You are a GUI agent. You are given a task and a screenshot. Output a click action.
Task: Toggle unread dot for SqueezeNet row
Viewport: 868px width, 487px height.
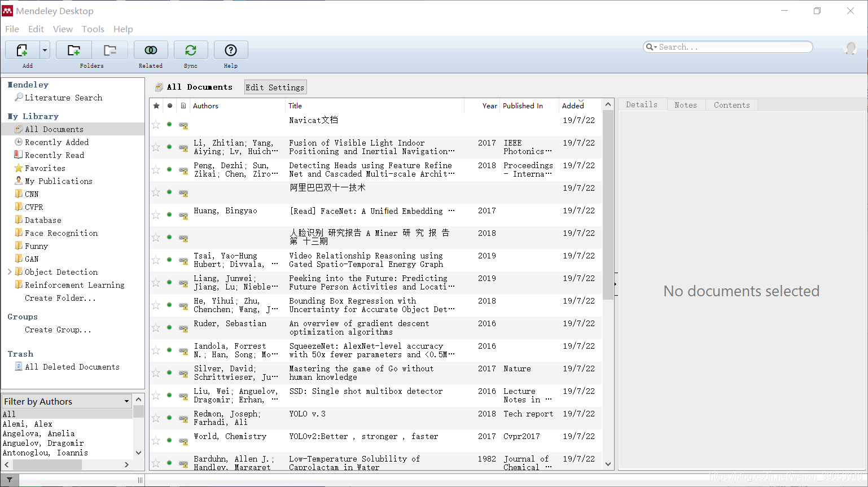[x=169, y=350]
